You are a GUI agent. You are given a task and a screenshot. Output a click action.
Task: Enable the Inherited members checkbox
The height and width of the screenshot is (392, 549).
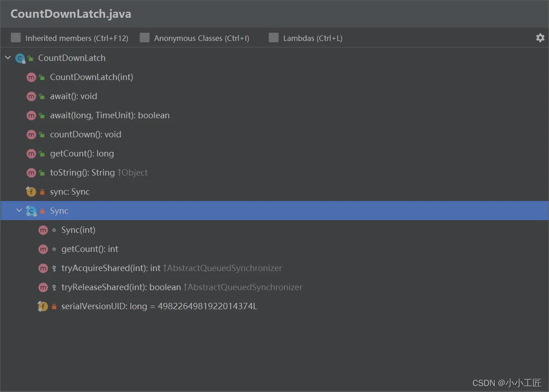click(16, 38)
